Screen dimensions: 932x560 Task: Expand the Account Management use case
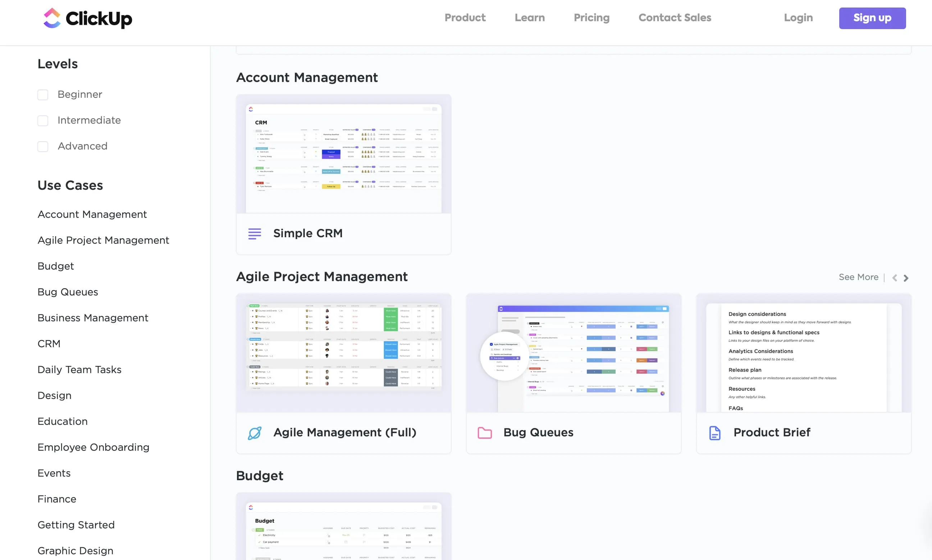pyautogui.click(x=92, y=214)
